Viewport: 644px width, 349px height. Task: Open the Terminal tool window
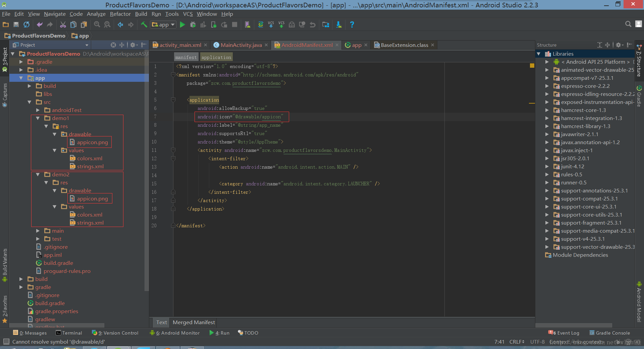click(x=69, y=333)
